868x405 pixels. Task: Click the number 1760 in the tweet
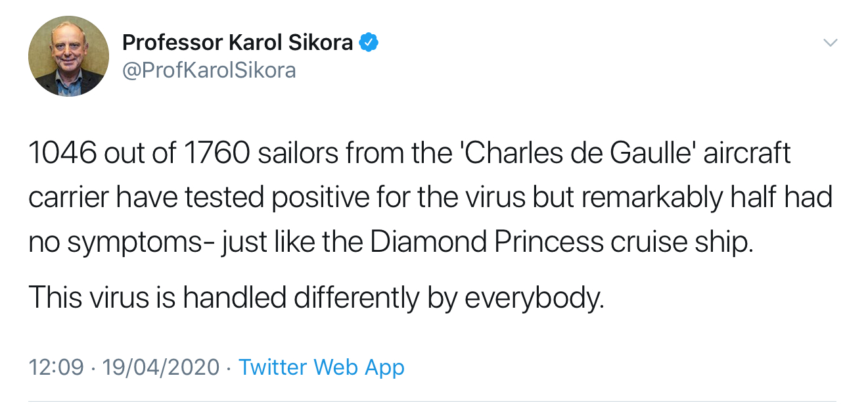pos(217,154)
